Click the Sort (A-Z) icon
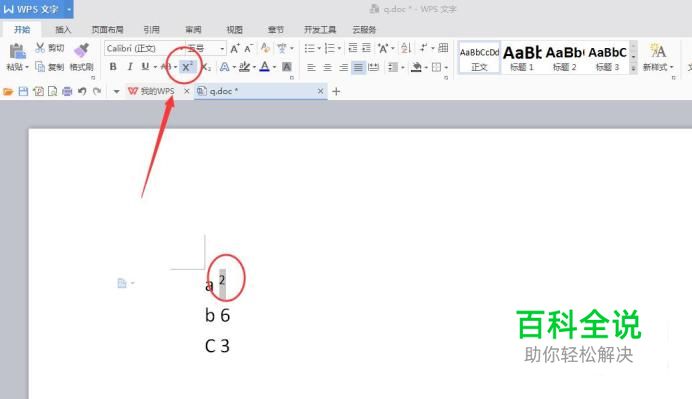Screen dimensions: 692x399 [406, 48]
